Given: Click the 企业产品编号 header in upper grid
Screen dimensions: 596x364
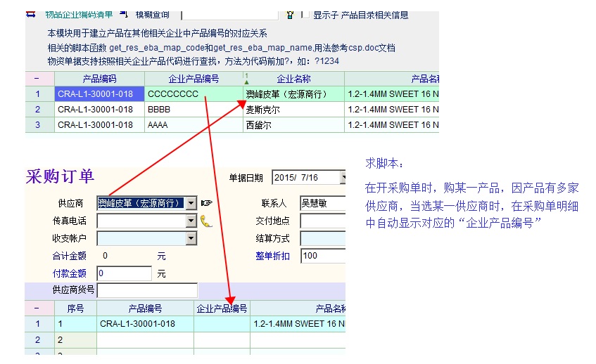Looking at the screenshot, I should (193, 79).
